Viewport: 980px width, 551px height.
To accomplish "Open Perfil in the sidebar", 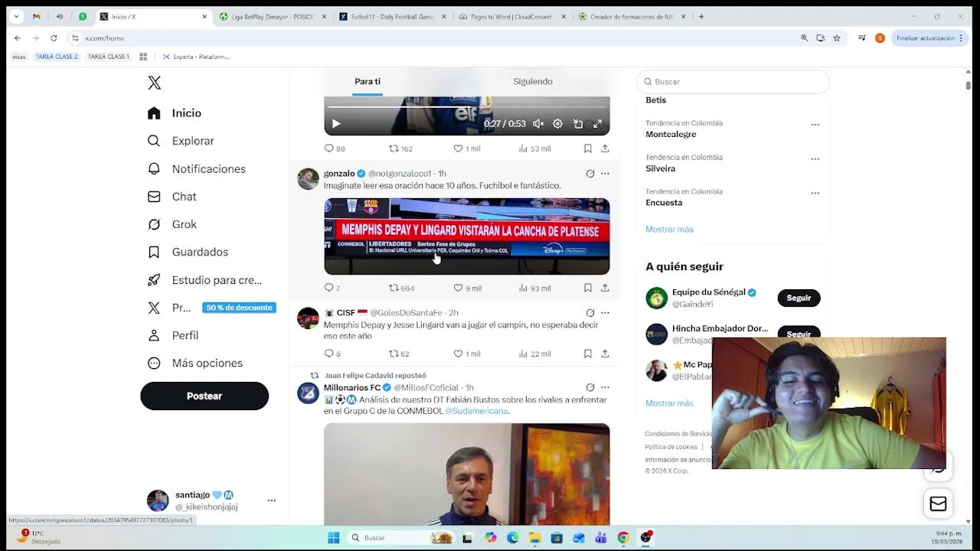I will click(173, 335).
